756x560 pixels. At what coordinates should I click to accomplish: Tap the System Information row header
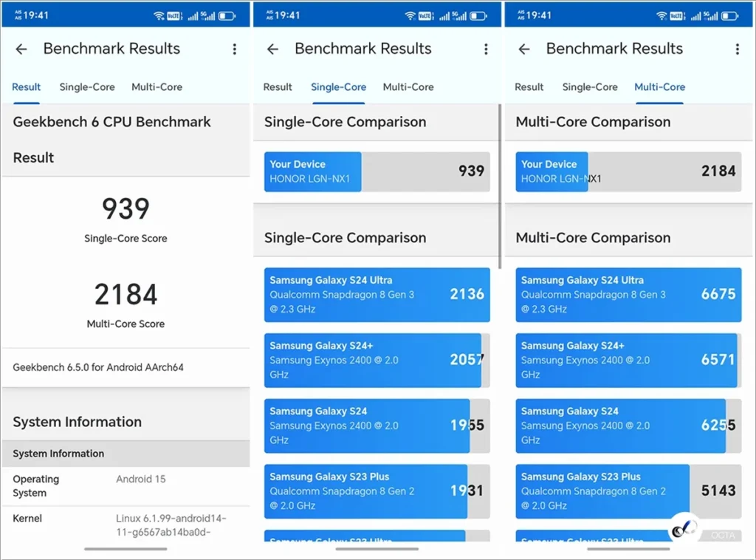tap(126, 454)
